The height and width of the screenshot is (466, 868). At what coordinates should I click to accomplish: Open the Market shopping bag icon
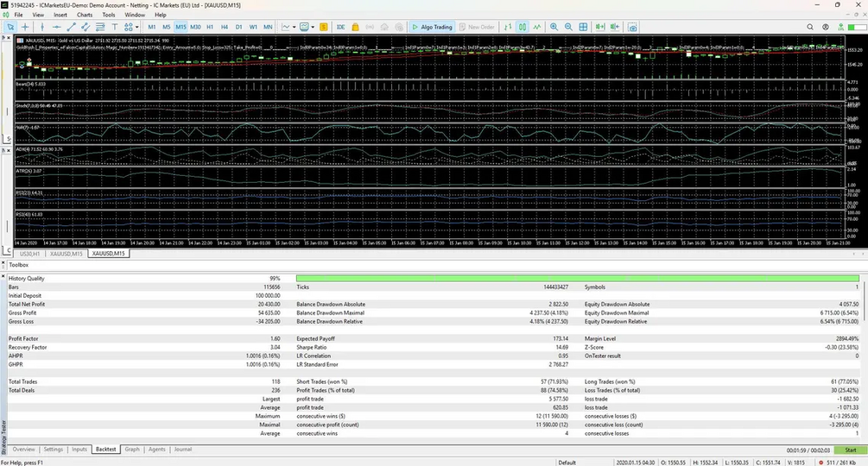click(x=355, y=27)
